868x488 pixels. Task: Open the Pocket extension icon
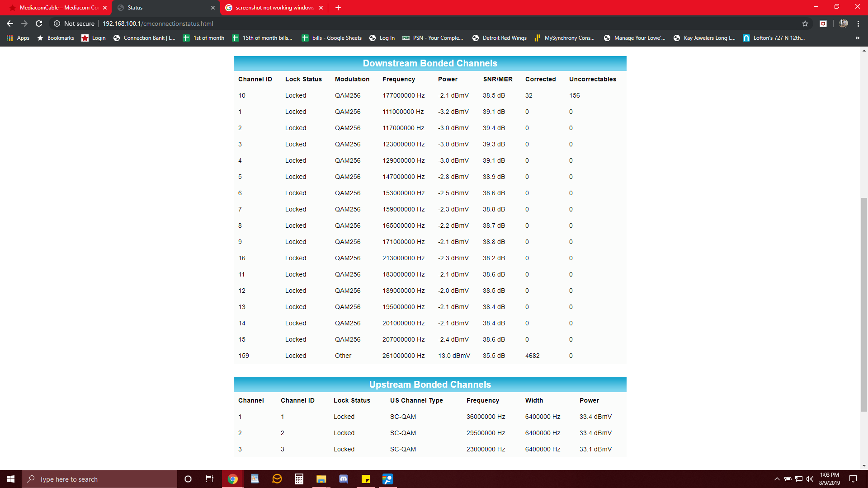(x=823, y=23)
